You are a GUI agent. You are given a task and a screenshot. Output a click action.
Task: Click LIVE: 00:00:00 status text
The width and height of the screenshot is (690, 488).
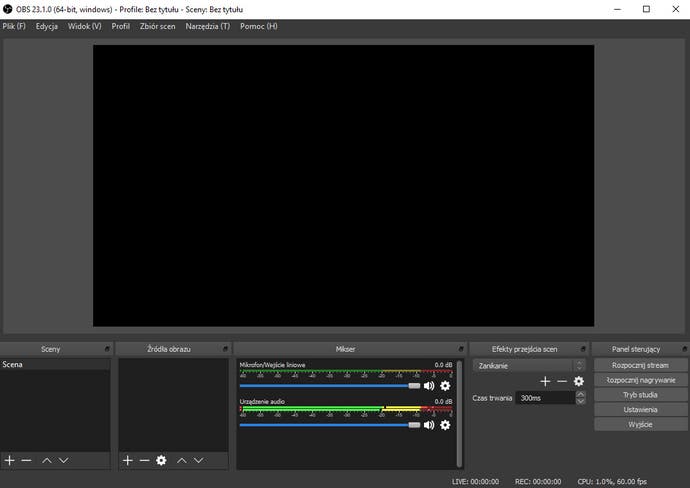coord(475,481)
